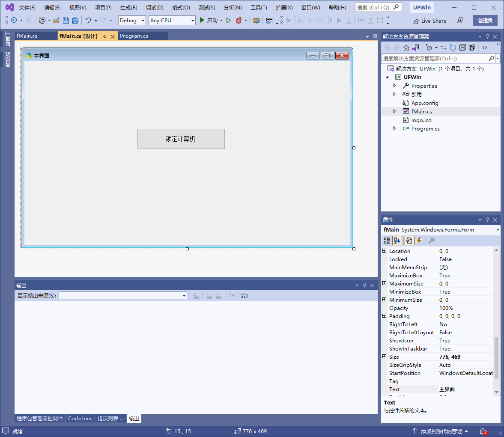The image size is (504, 437).
Task: Expand the Properties node in Solution Explorer
Action: [x=394, y=86]
